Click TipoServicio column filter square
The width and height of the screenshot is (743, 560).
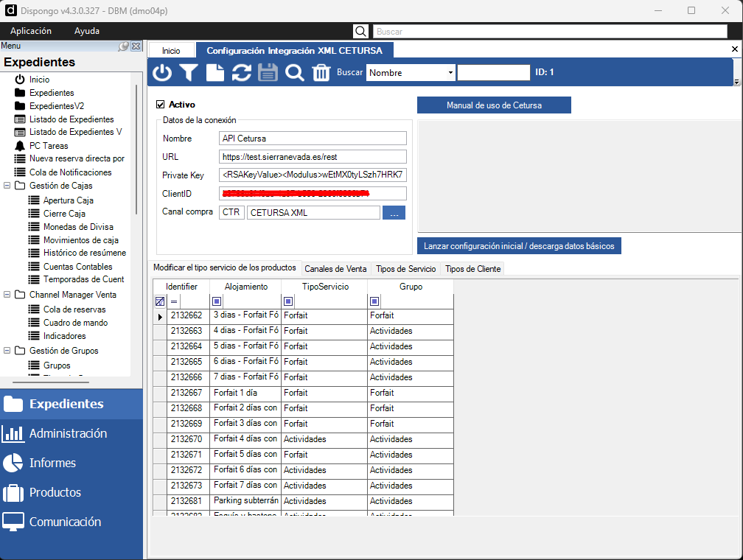click(x=288, y=301)
